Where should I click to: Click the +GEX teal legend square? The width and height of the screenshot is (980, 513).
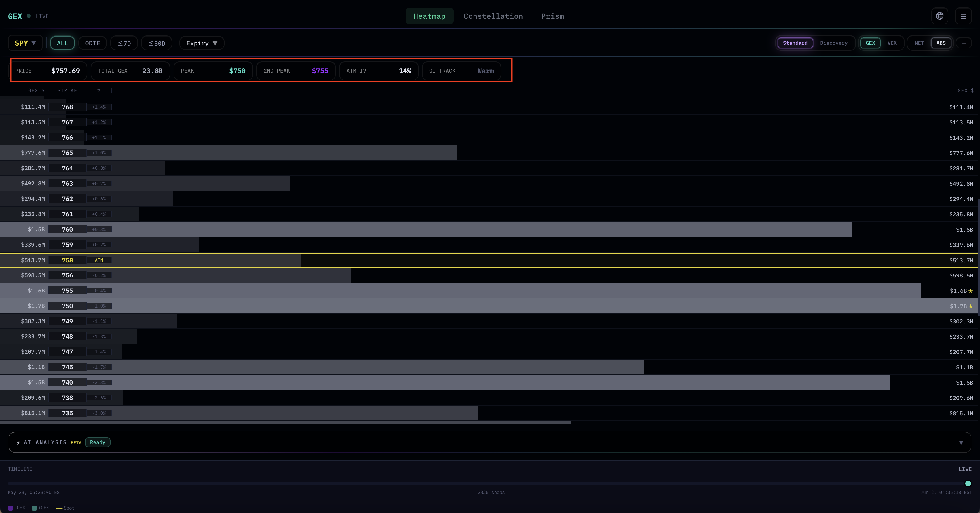(34, 508)
